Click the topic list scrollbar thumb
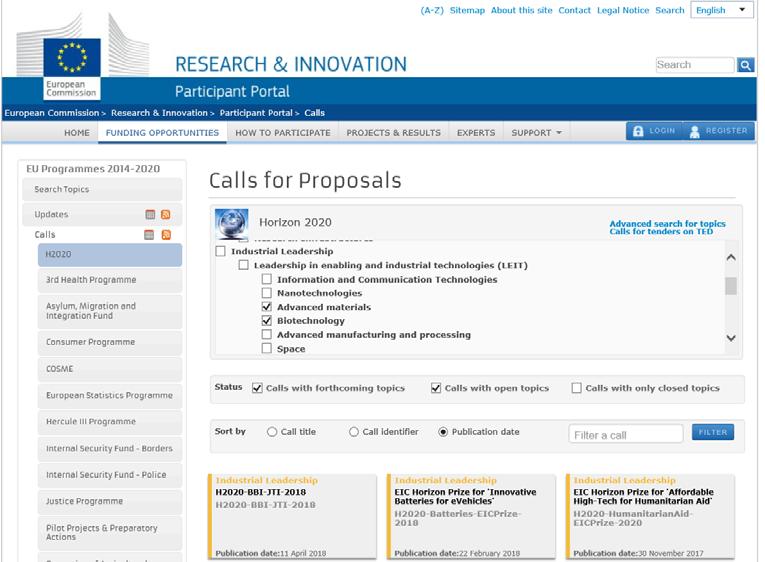This screenshot has height=562, width=765. click(x=731, y=286)
